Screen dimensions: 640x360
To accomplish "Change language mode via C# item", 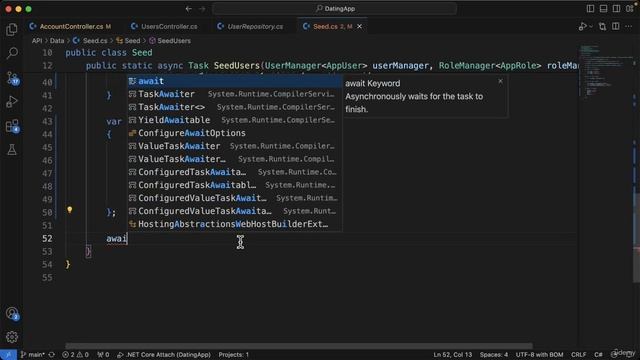I will pyautogui.click(x=598, y=355).
